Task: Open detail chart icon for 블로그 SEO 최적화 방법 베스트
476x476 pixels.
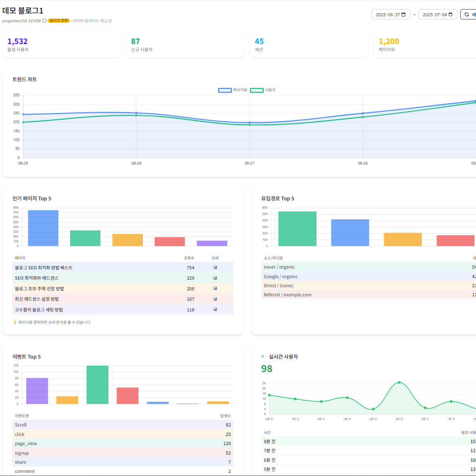Action: point(215,267)
